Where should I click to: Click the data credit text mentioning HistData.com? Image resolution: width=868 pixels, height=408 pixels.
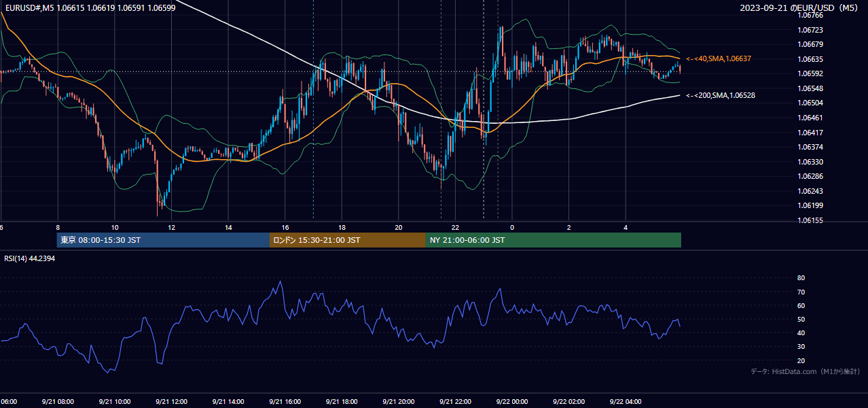(x=806, y=371)
